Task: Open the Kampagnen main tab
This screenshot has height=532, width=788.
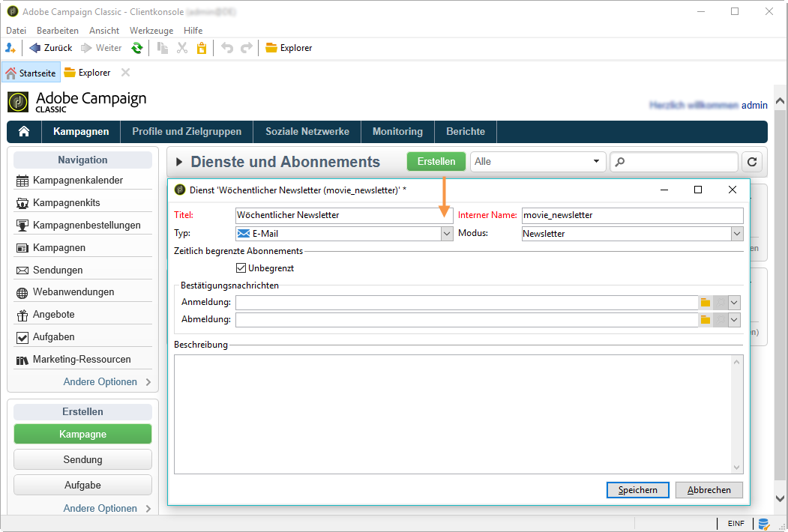Action: [81, 132]
